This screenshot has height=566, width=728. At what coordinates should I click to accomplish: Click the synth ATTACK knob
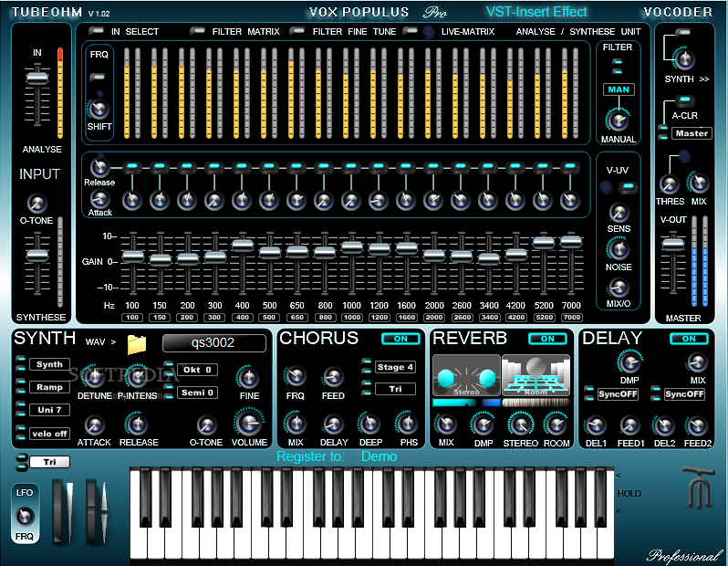94,425
